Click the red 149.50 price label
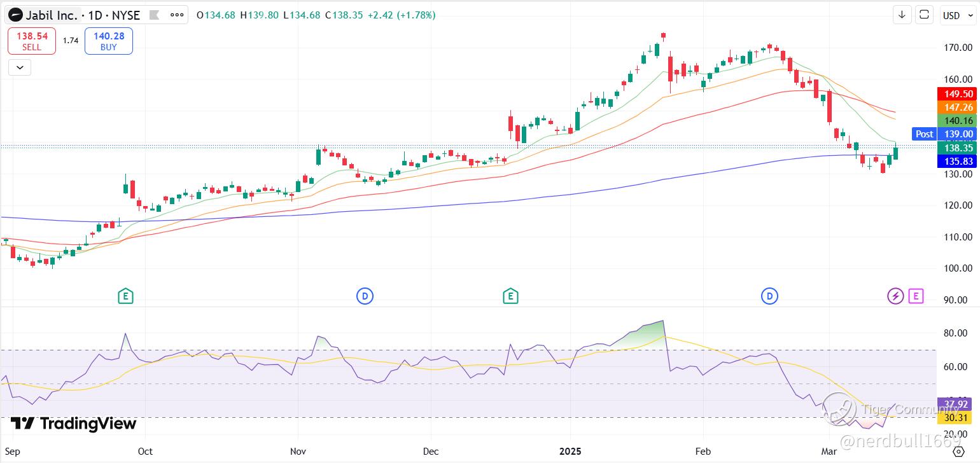The height and width of the screenshot is (463, 980). tap(956, 93)
